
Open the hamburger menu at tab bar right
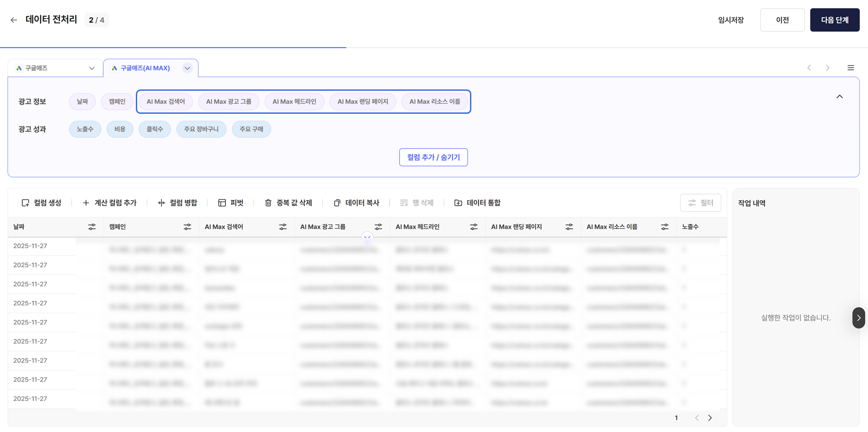(851, 68)
